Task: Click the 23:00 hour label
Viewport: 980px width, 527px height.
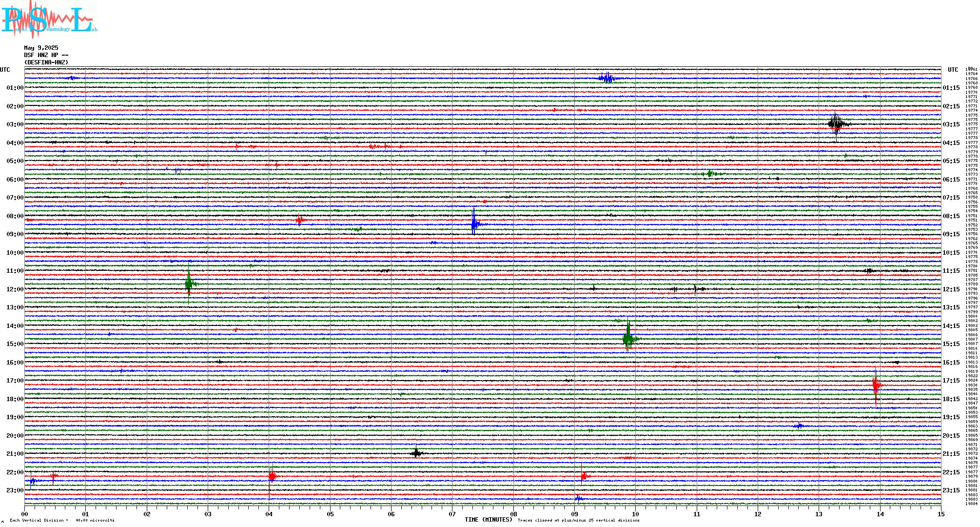Action: pyautogui.click(x=15, y=490)
